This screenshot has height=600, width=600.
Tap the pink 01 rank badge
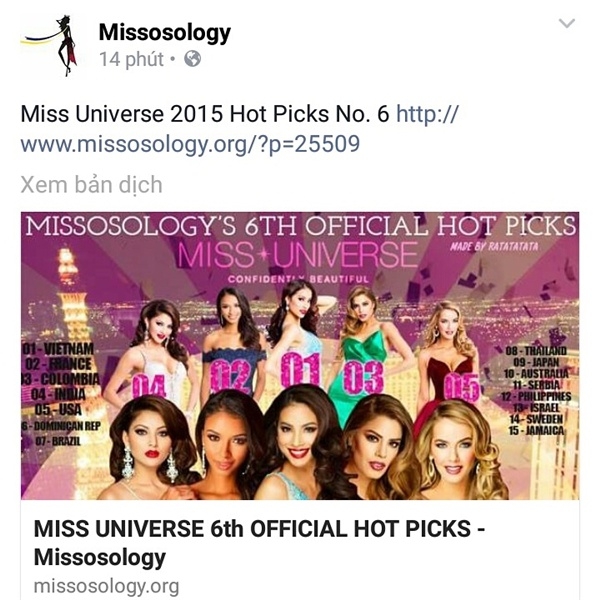coord(300,369)
